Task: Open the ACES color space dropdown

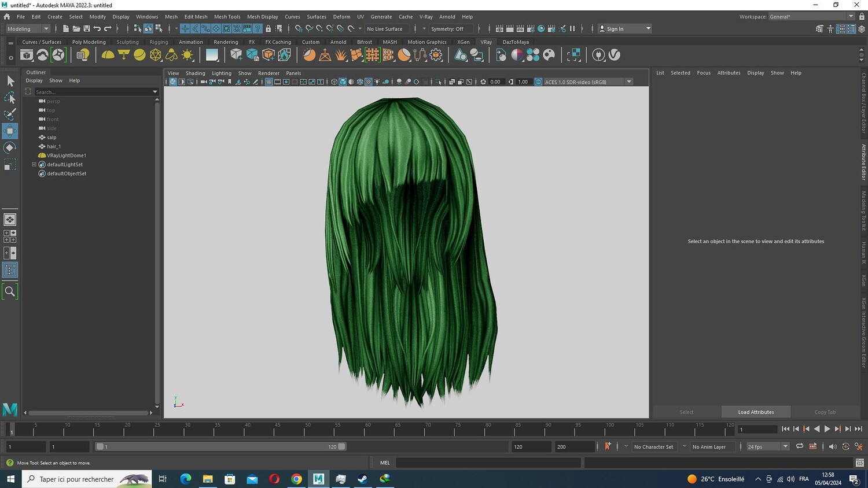Action: (x=628, y=82)
